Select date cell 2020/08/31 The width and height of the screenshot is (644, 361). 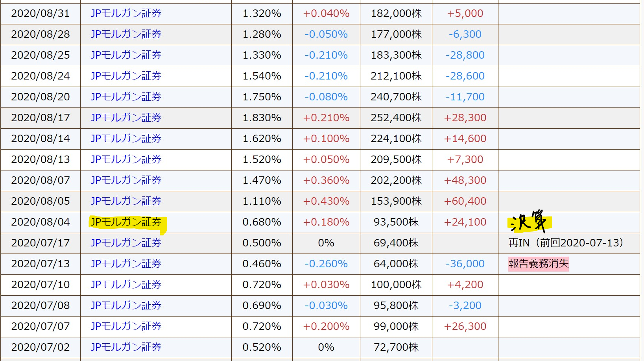tap(41, 13)
